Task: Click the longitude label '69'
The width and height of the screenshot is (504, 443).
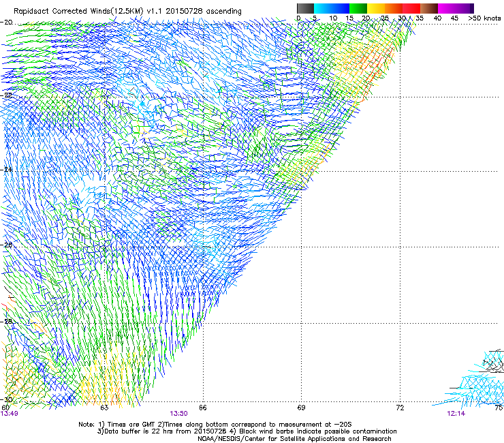Action: pyautogui.click(x=301, y=408)
